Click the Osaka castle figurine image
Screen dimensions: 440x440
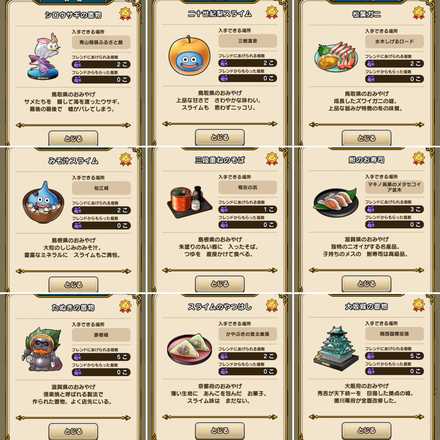point(336,349)
